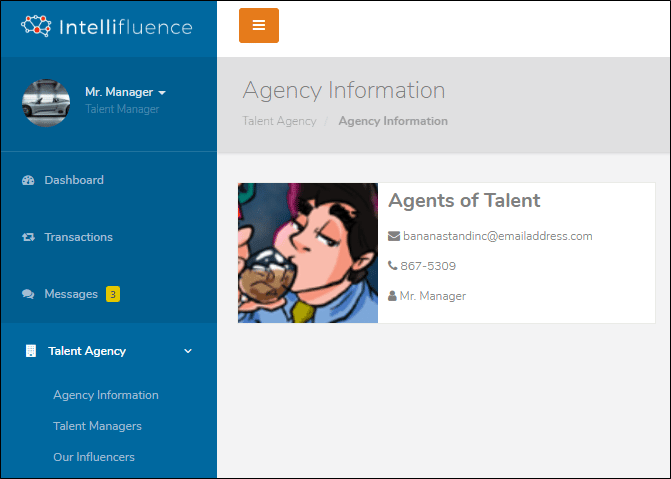Click the Talent Agency building icon

[x=31, y=351]
